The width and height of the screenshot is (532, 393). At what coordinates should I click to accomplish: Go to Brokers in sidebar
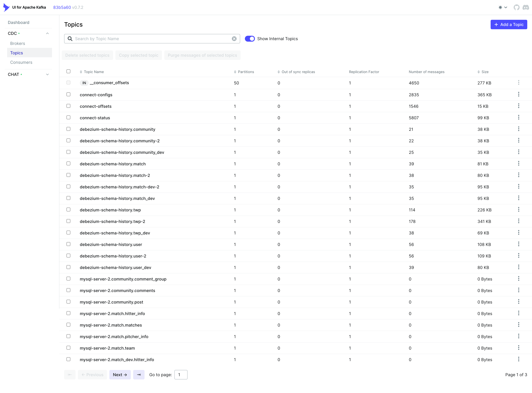18,43
